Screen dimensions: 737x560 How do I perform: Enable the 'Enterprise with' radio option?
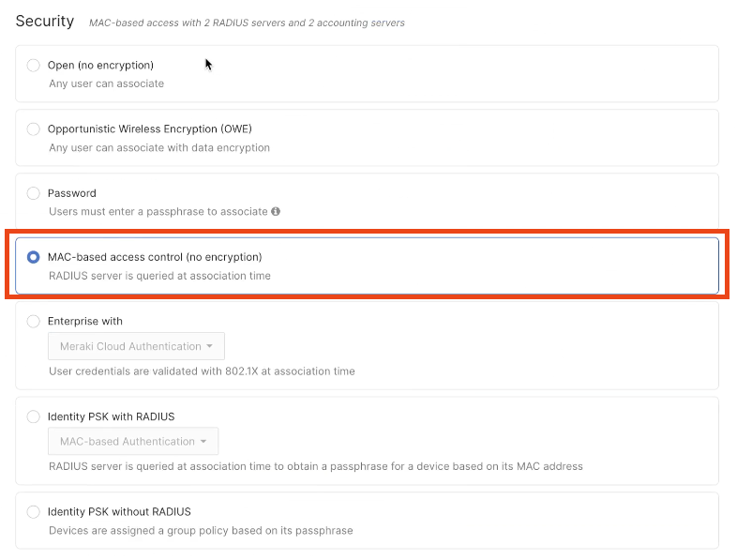coord(34,321)
